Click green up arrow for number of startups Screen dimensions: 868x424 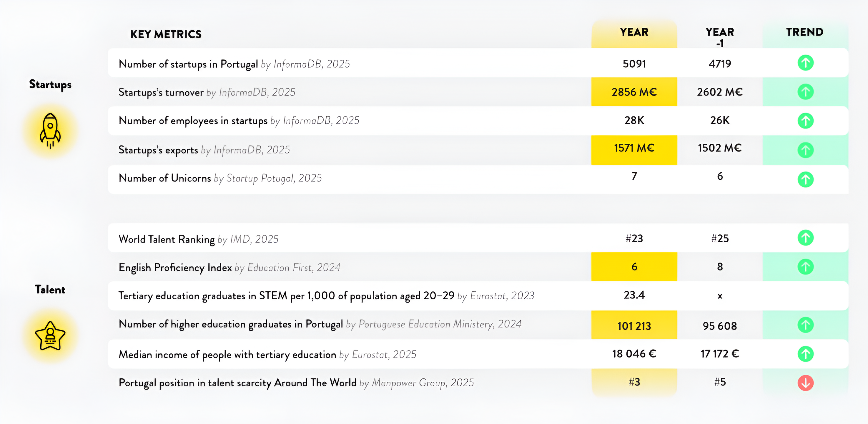[x=805, y=63]
